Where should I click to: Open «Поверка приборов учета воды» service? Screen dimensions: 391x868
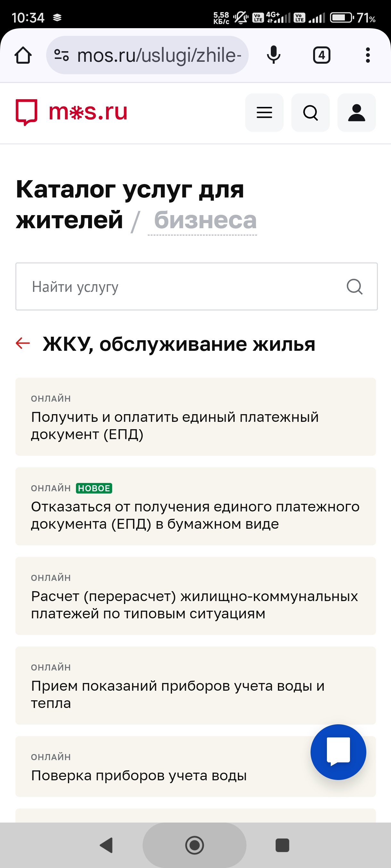[162, 767]
